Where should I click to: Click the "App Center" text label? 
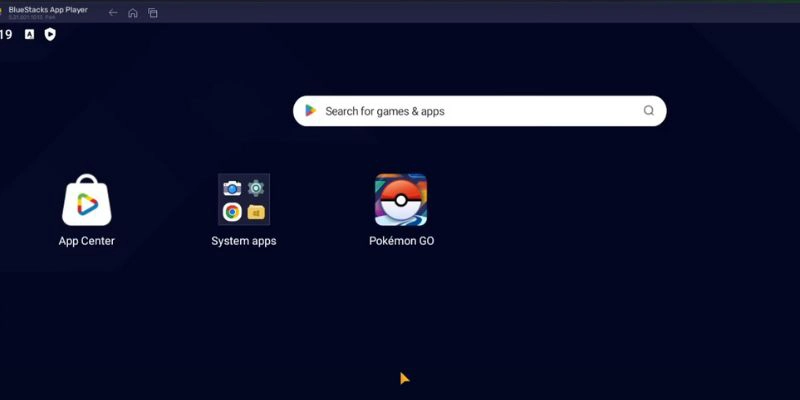[87, 241]
